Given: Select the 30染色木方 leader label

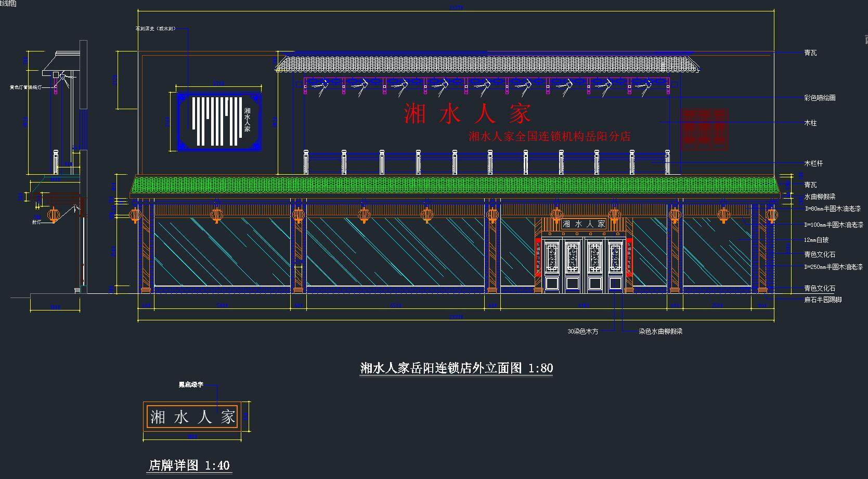Looking at the screenshot, I should point(582,331).
